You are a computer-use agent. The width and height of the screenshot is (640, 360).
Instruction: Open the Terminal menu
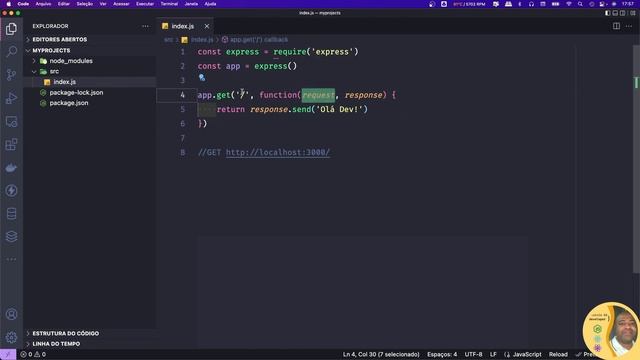pos(169,4)
